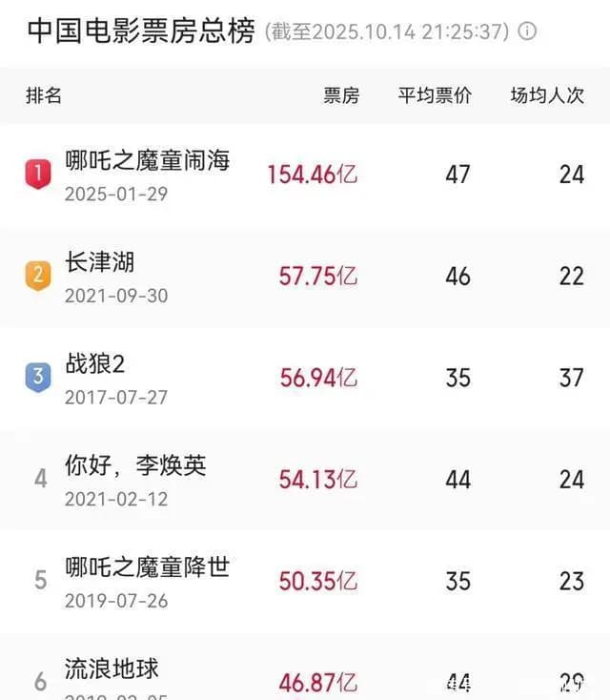The image size is (610, 700).
Task: Click the 57.75亿 box office figure
Action: 317,277
